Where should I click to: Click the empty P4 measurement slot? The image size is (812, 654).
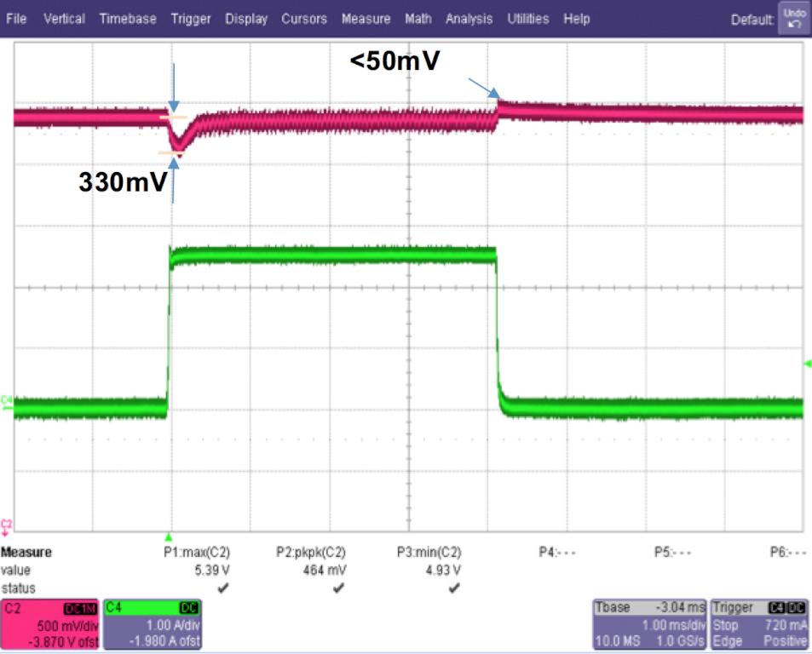pos(556,552)
